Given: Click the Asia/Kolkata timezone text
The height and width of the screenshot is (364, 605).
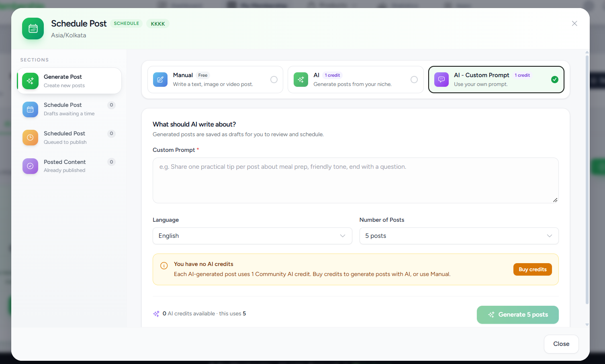Looking at the screenshot, I should pyautogui.click(x=68, y=35).
